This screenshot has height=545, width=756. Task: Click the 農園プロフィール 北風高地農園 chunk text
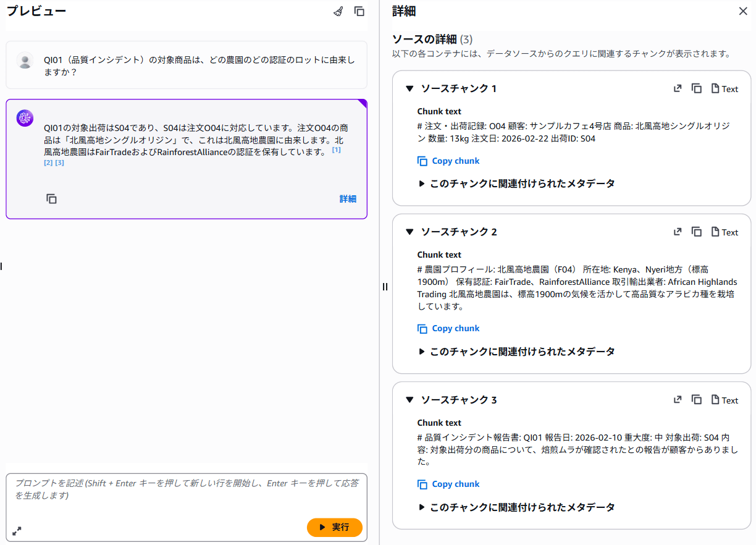(577, 288)
